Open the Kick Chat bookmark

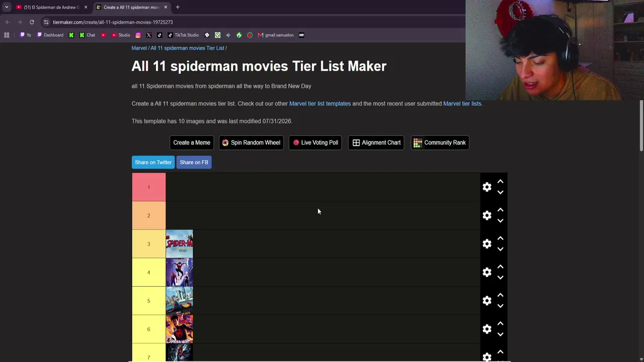pyautogui.click(x=87, y=35)
